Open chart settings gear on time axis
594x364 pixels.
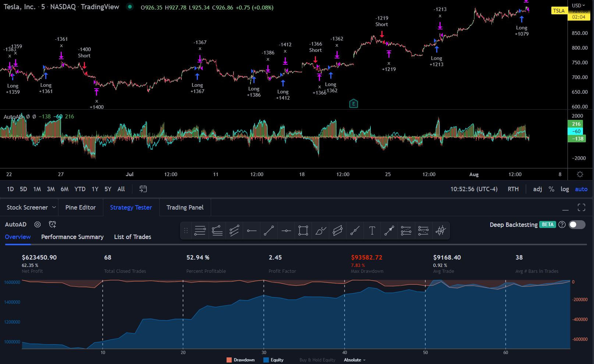tap(580, 174)
